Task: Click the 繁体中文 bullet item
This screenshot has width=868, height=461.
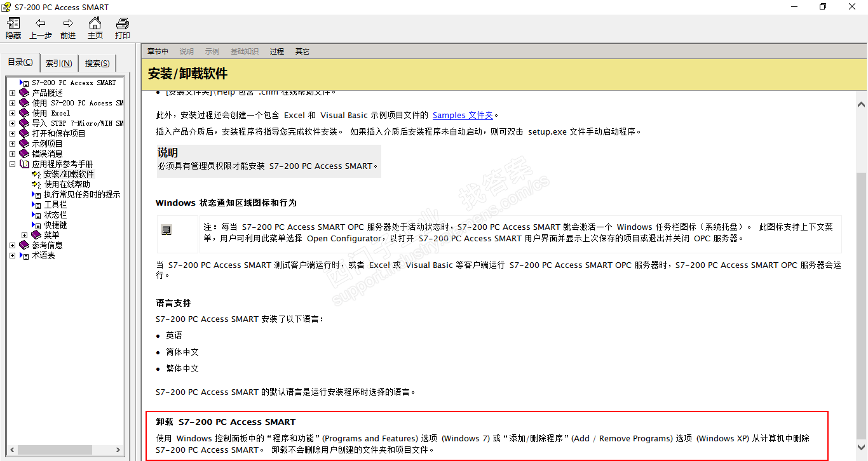Action: (x=182, y=368)
